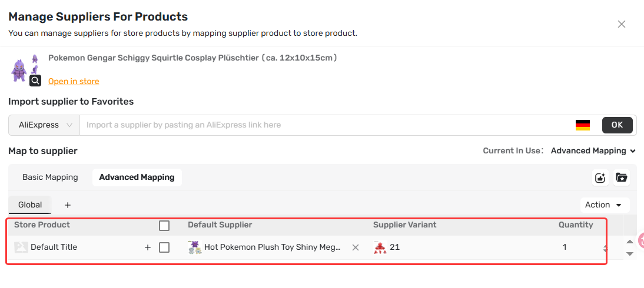Click the Hot Pokemon Plush Toy supplier thumbnail
Screen dimensions: 644x288
point(195,247)
